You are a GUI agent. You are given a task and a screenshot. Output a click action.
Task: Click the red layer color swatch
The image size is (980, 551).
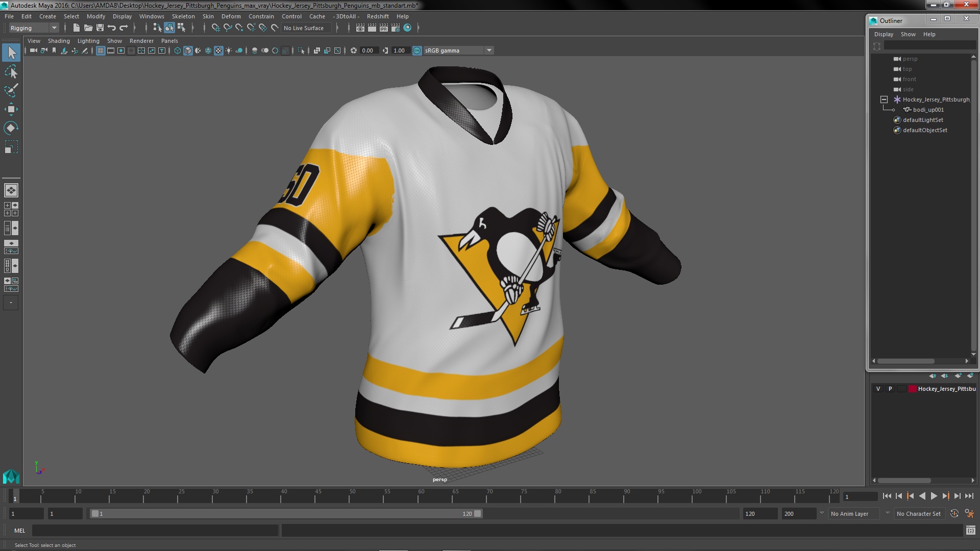(912, 389)
